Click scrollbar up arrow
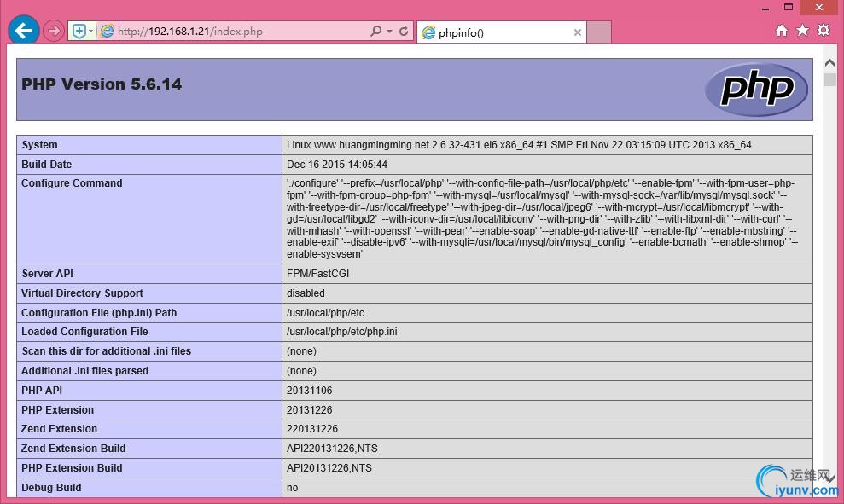The width and height of the screenshot is (844, 504). click(x=829, y=63)
